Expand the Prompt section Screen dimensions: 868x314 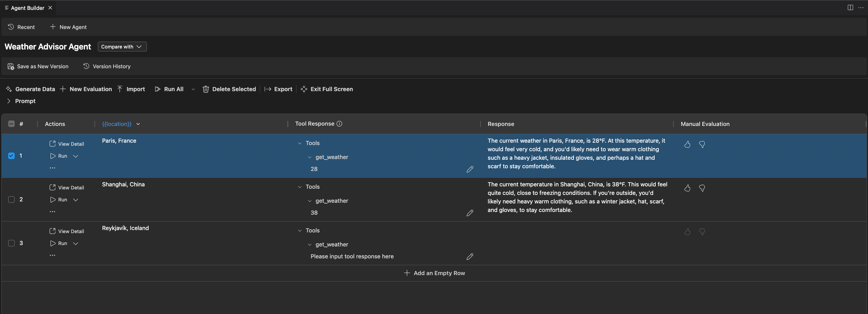[8, 101]
